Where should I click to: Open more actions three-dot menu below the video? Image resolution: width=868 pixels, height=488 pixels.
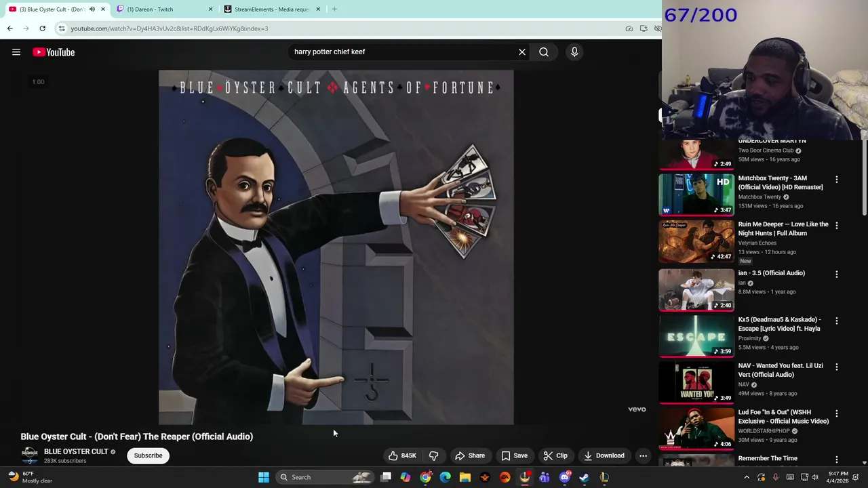[643, 455]
